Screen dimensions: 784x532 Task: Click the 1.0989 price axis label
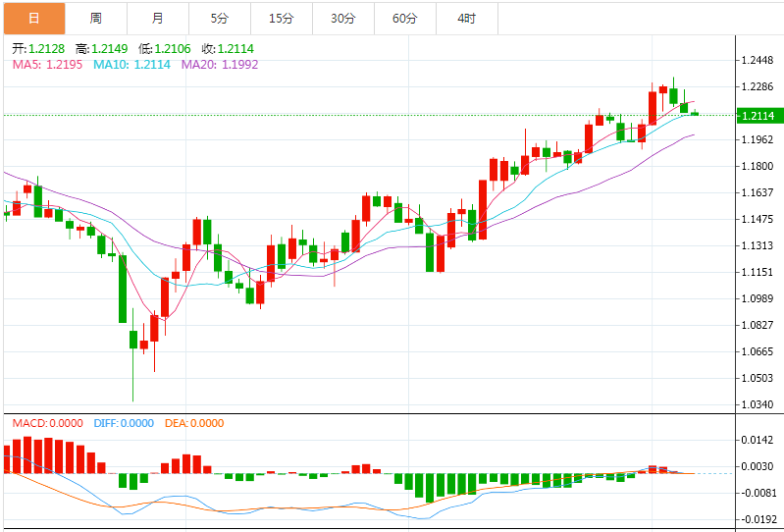click(758, 298)
